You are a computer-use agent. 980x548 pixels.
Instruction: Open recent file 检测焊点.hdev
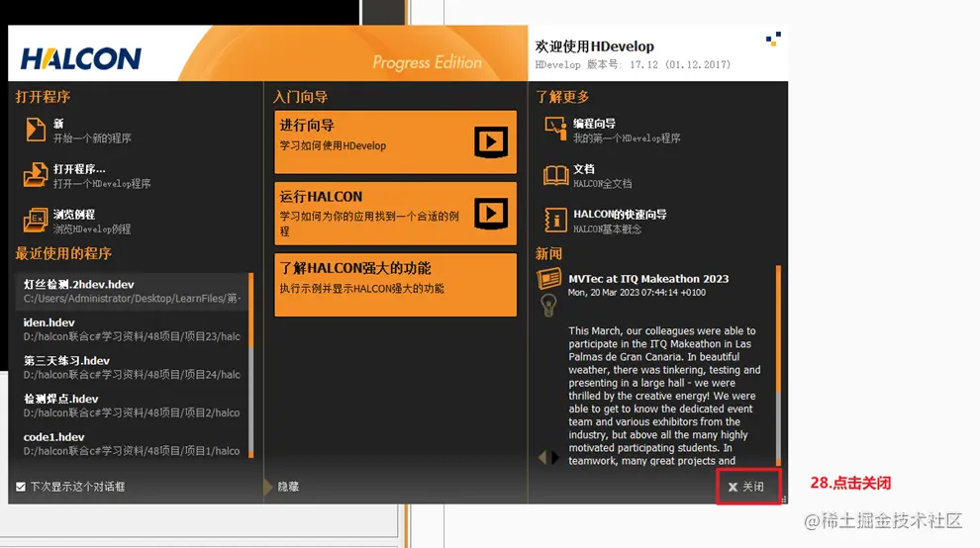[133, 406]
